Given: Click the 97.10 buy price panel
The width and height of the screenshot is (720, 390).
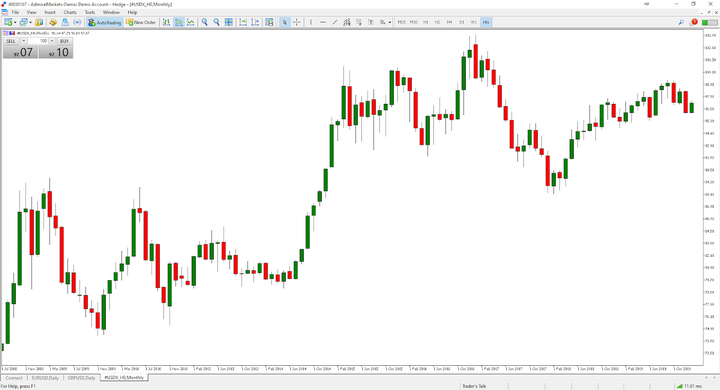Looking at the screenshot, I should coord(56,52).
